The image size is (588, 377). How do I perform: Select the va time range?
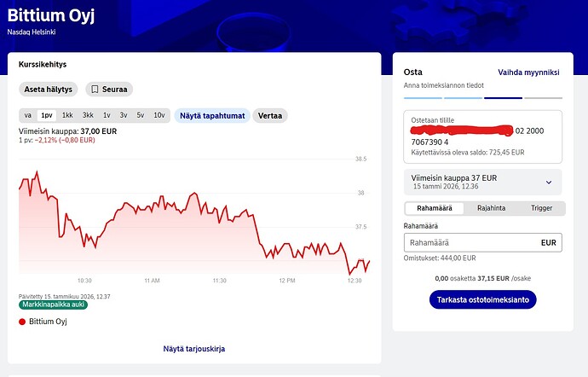pyautogui.click(x=28, y=115)
